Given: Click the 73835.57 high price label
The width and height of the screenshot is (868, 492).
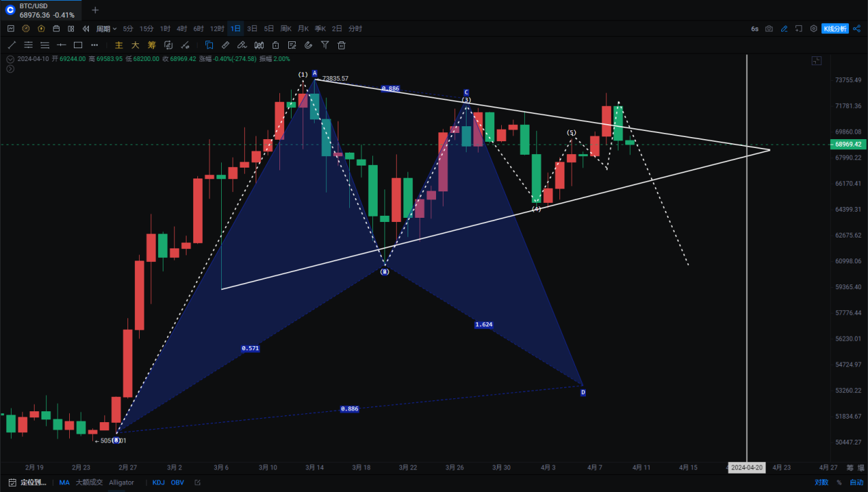Looking at the screenshot, I should 335,79.
